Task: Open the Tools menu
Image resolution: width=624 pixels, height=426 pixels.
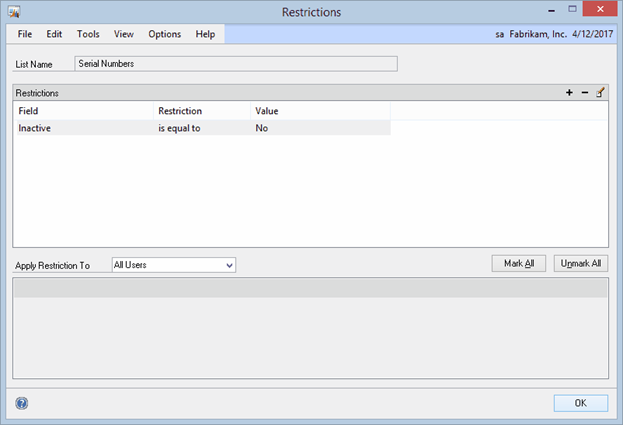Action: 88,34
